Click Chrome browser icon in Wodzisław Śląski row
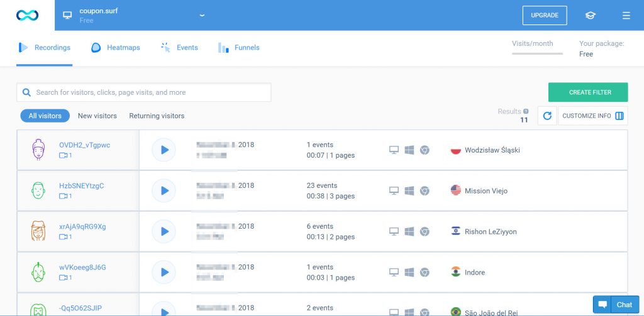 click(425, 150)
